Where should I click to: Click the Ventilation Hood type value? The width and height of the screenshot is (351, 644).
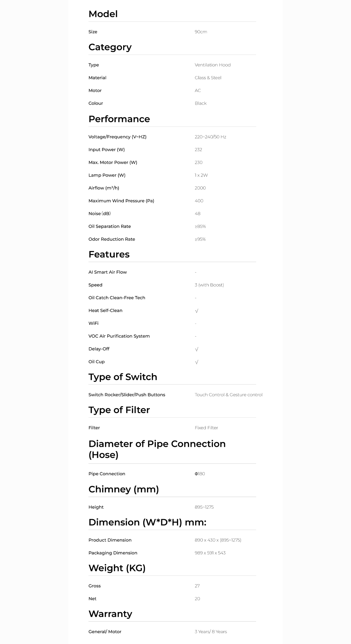[x=213, y=65]
